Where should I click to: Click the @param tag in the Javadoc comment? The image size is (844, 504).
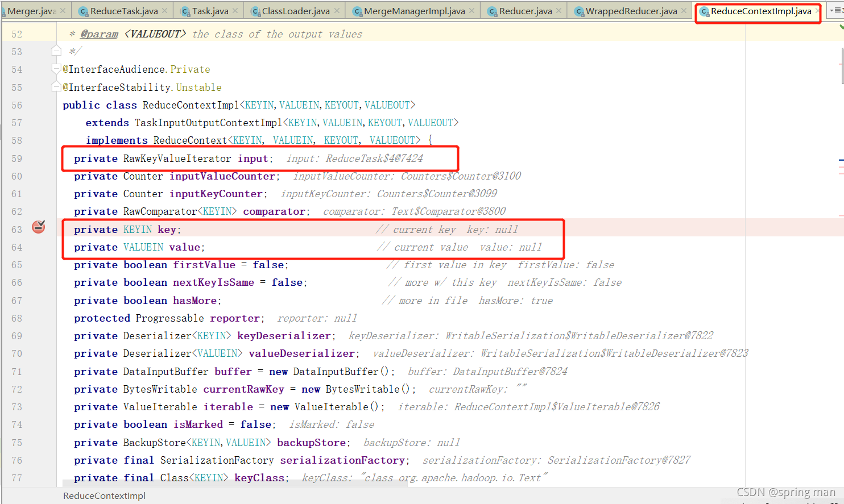pos(99,34)
